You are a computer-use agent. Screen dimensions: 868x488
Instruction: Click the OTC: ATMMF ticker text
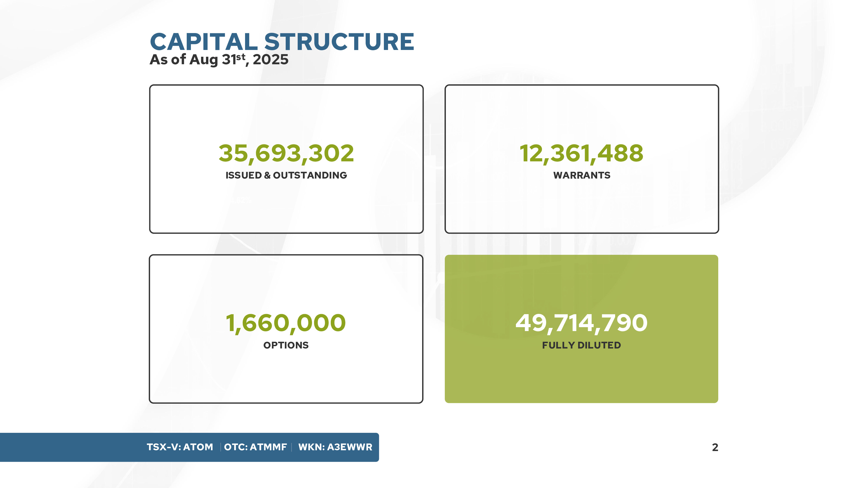[255, 447]
